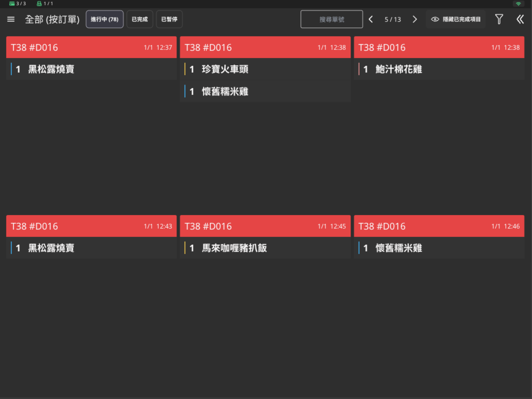Click the green card status icon
This screenshot has height=399, width=532.
click(12, 4)
